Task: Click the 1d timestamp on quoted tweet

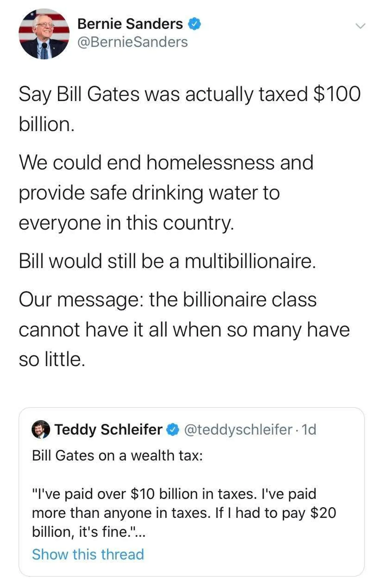Action: pos(309,430)
